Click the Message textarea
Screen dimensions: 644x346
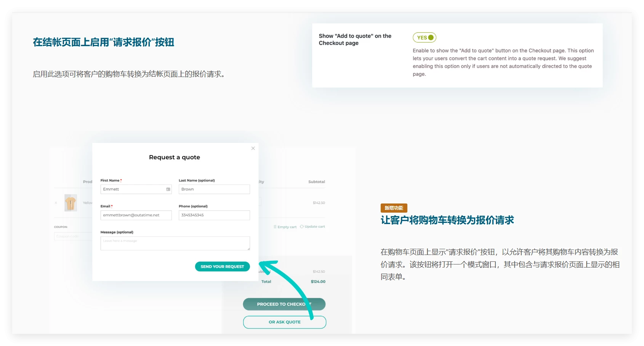click(175, 243)
